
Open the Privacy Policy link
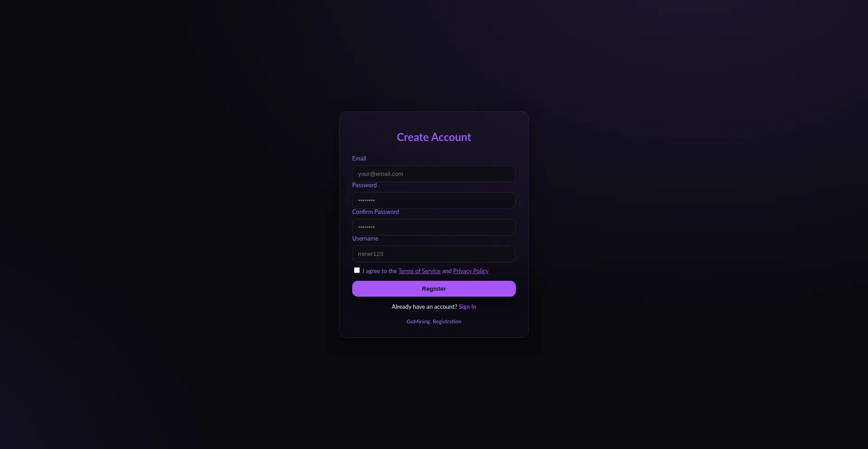(471, 271)
